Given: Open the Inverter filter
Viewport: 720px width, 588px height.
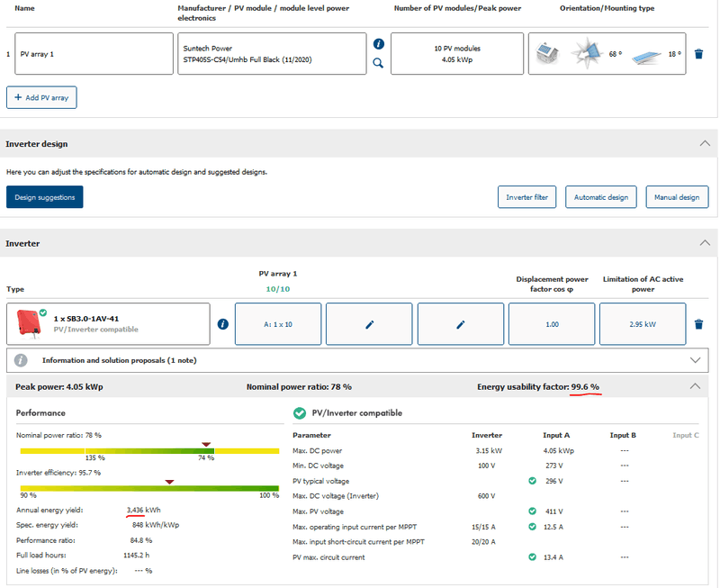Looking at the screenshot, I should [x=527, y=197].
